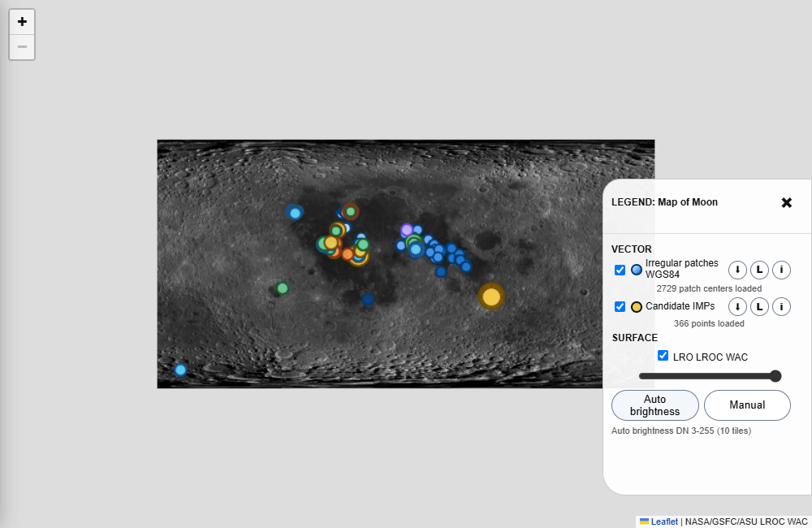
Task: Click the '2729 patch centers loaded' text
Action: [x=709, y=288]
